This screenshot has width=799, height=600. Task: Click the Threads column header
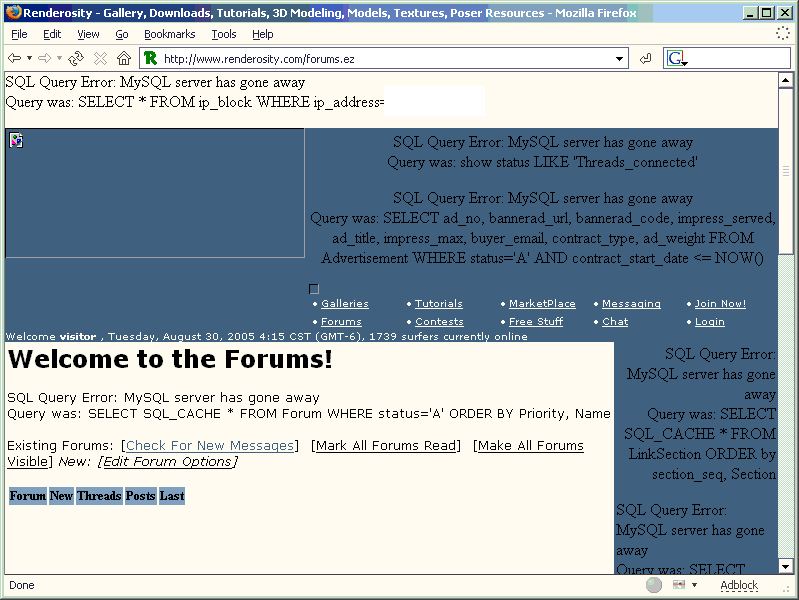coord(99,495)
